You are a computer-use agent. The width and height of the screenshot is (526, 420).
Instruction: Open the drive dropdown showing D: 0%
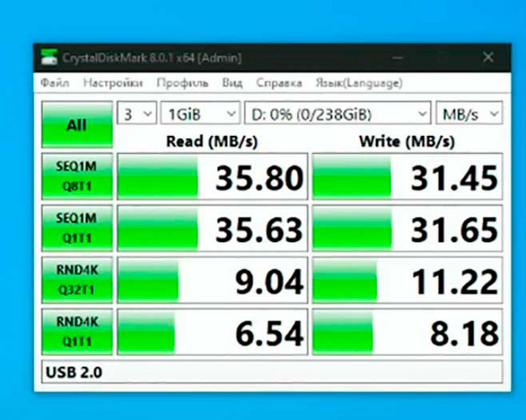pos(337,114)
